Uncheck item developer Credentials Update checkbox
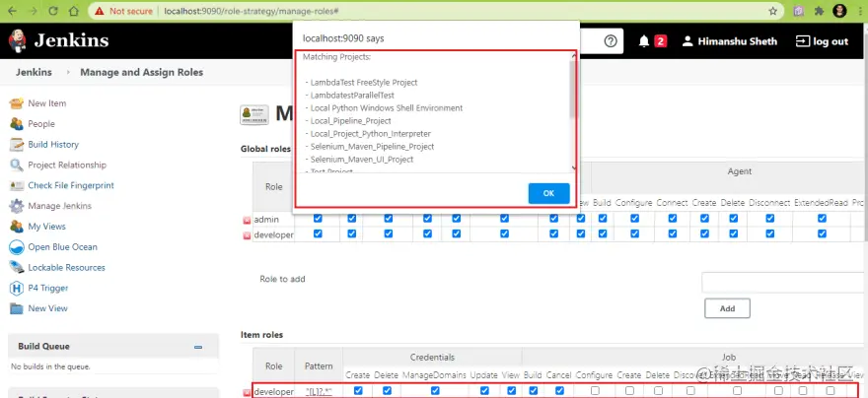 [x=484, y=390]
